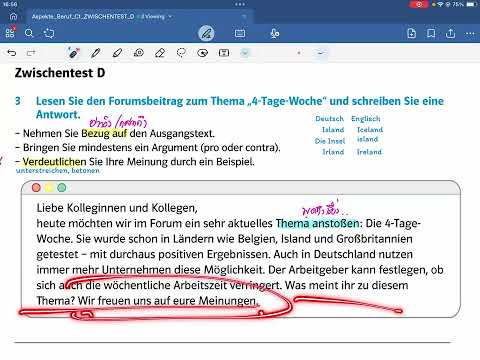Select the handwriting pen mode button
Screen dimensions: 480x360
click(206, 33)
